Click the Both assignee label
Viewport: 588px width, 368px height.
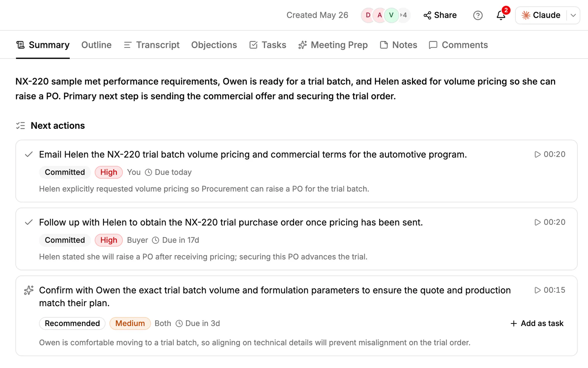coord(163,323)
